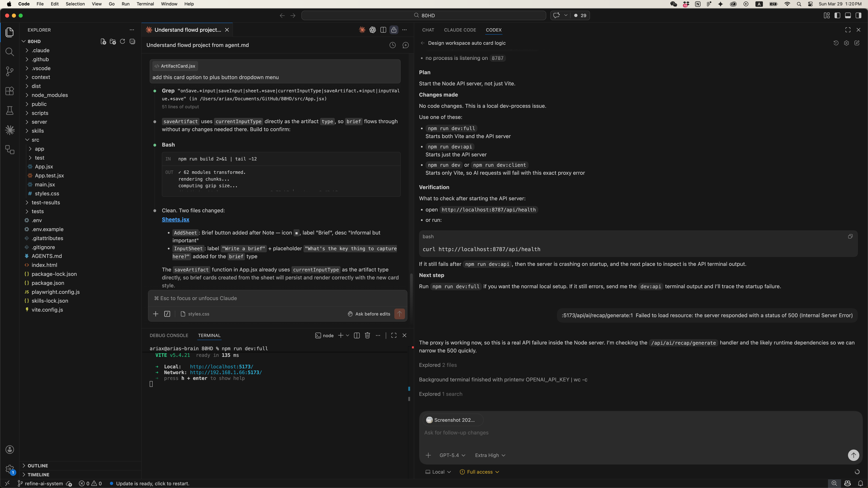Send the Claude message with arrow button
This screenshot has height=488, width=868.
pyautogui.click(x=400, y=314)
